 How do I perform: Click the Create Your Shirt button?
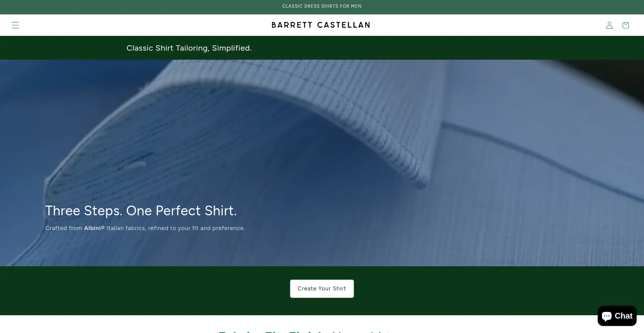click(x=322, y=289)
